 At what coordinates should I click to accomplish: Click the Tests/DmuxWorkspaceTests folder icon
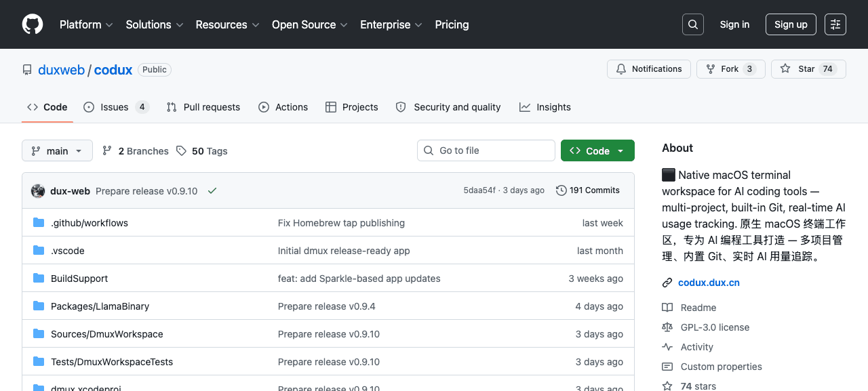click(x=39, y=362)
